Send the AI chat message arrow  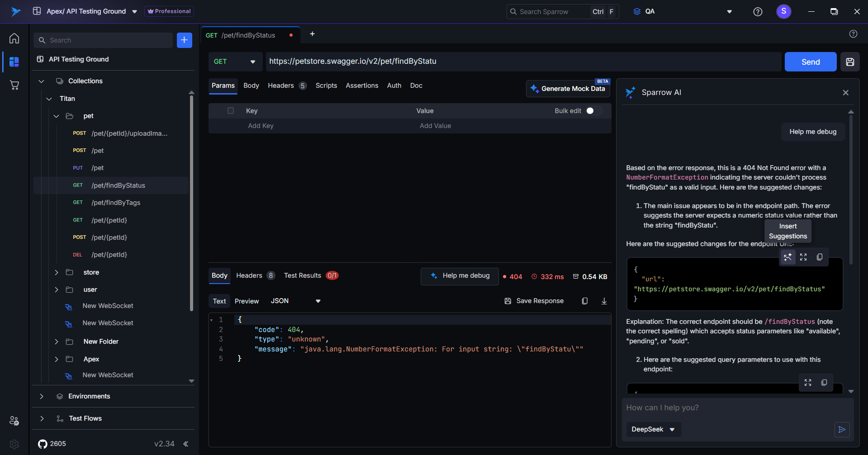[x=842, y=429]
